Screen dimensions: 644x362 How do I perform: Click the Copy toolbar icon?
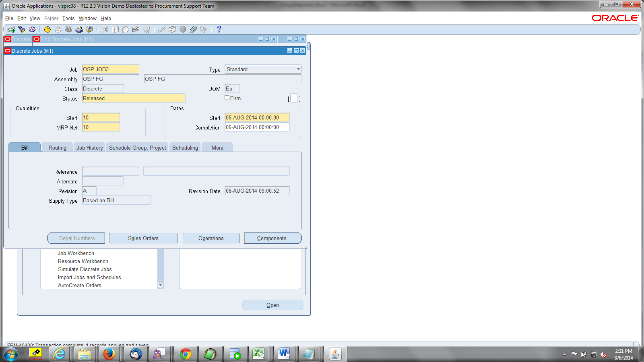coord(115,29)
